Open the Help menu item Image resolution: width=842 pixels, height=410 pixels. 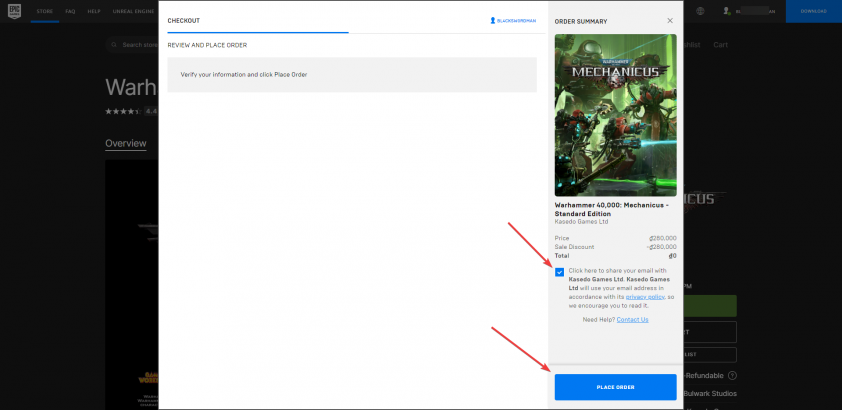pyautogui.click(x=94, y=11)
